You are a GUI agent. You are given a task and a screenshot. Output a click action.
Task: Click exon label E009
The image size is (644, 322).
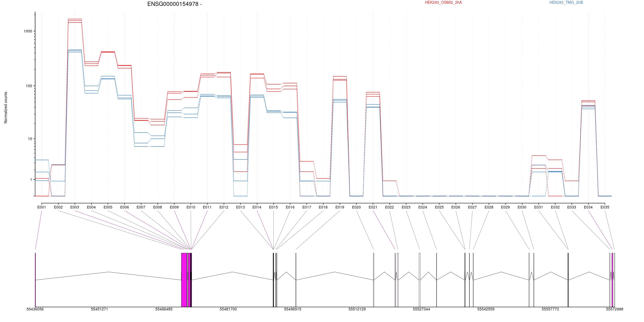(174, 207)
